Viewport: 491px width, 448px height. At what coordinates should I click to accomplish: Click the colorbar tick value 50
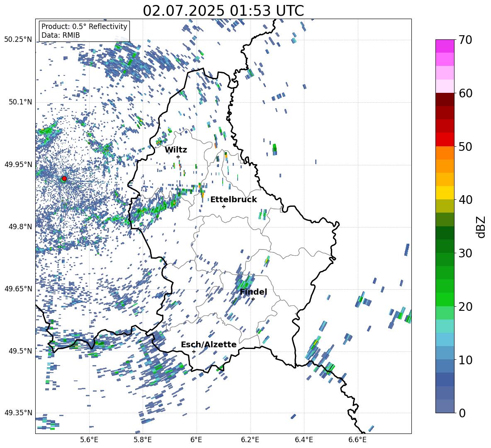tap(465, 146)
